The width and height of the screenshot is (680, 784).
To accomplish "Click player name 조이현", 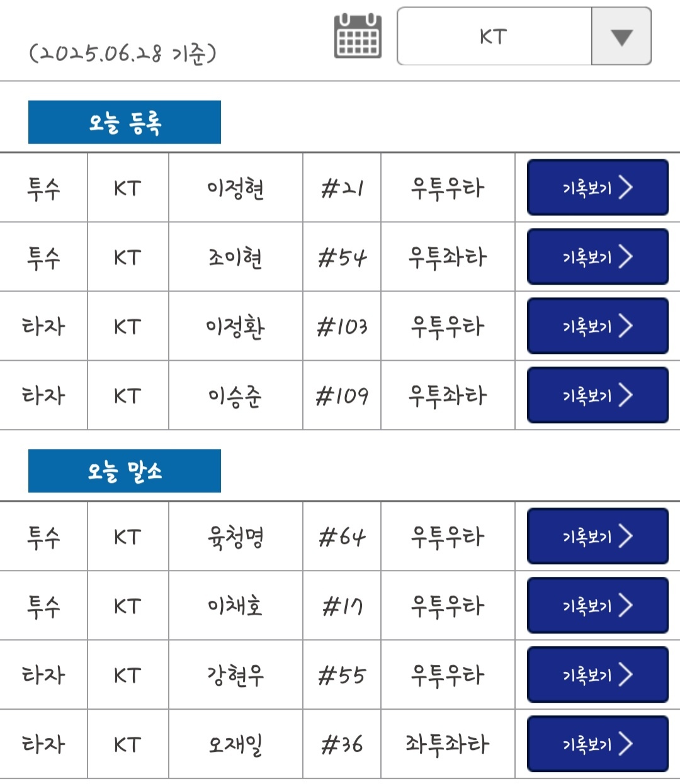I will pos(235,258).
